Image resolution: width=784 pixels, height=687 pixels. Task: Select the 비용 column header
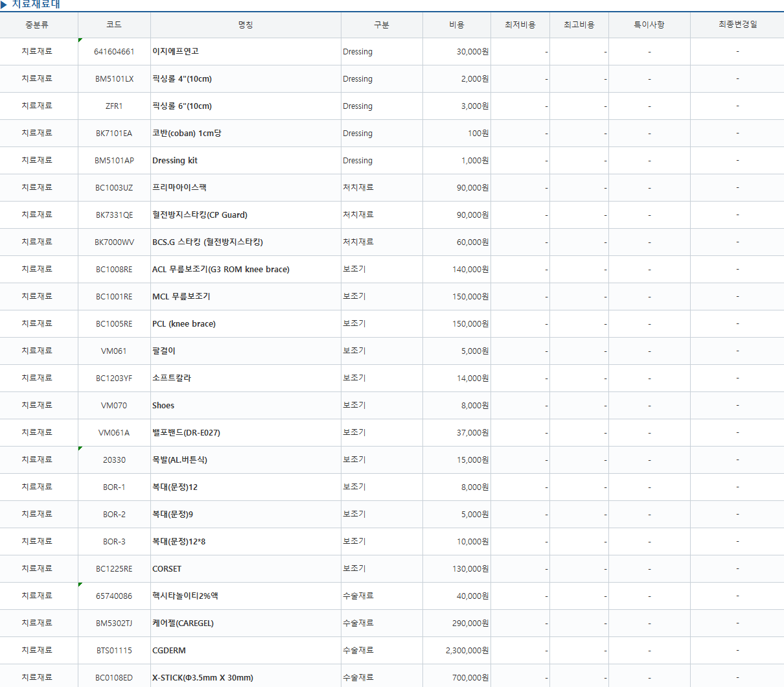(457, 25)
